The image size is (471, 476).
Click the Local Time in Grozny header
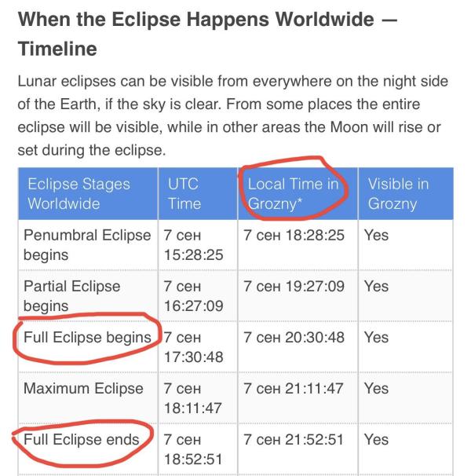coord(293,193)
